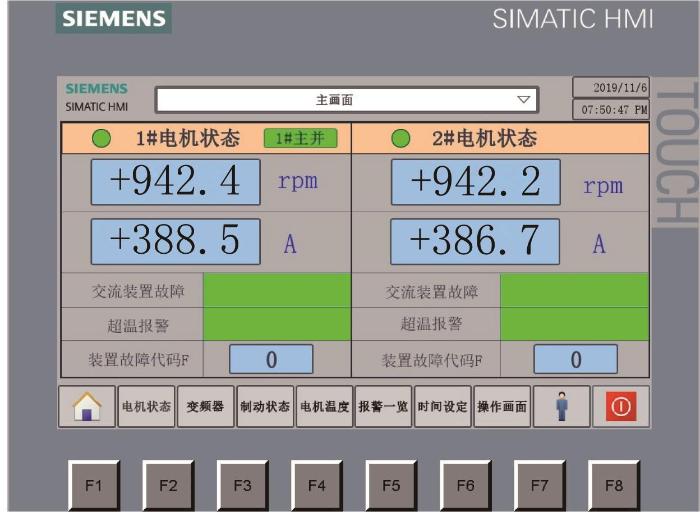Image resolution: width=700 pixels, height=512 pixels.
Task: Open the 主画面 screen selection dropdown
Action: 347,100
